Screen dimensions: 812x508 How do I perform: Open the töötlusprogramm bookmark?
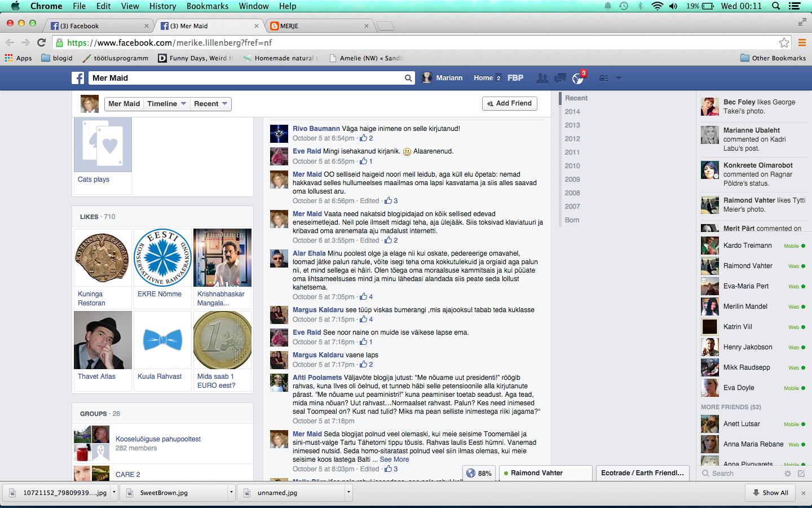116,58
